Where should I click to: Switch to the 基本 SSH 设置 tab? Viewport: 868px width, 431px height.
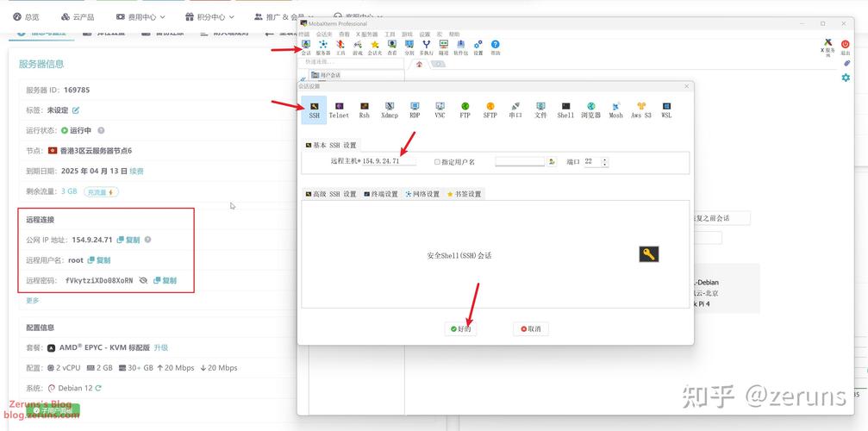[x=330, y=145]
